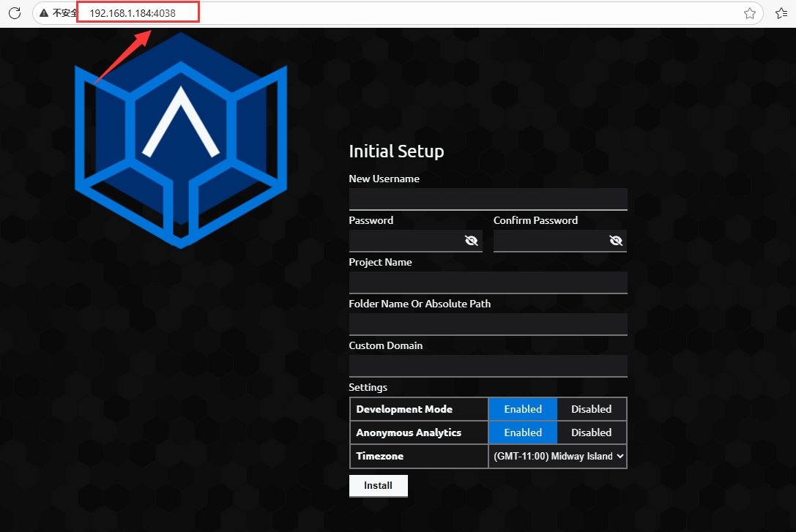
Task: Focus the Project Name field
Action: (x=488, y=282)
